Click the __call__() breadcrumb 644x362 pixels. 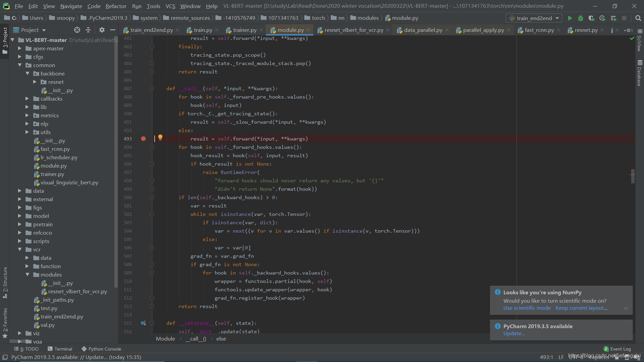pos(196,339)
